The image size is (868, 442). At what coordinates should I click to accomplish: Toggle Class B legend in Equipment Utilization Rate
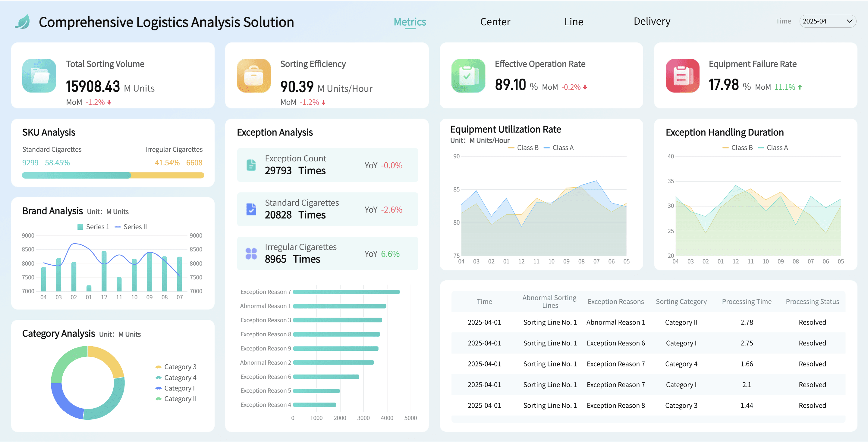click(523, 148)
